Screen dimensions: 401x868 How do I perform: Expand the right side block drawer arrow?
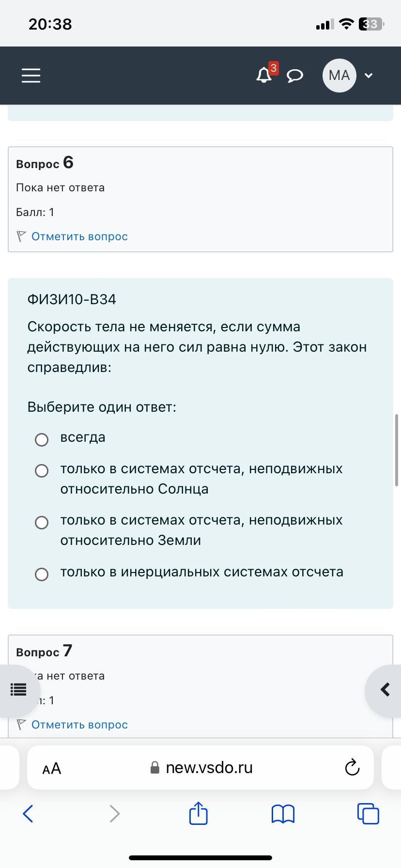pos(384,690)
